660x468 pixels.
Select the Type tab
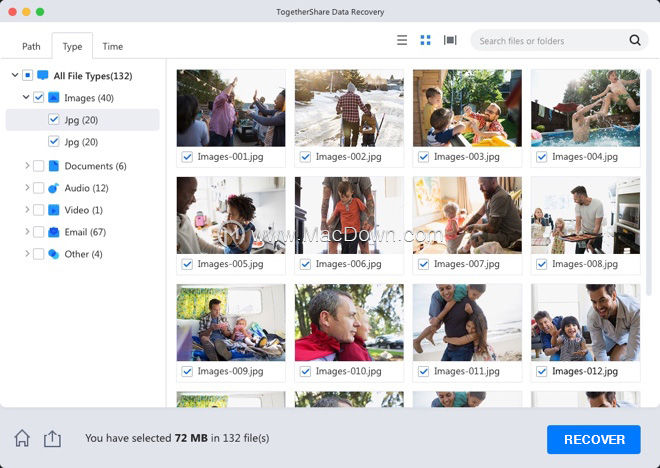pyautogui.click(x=72, y=46)
